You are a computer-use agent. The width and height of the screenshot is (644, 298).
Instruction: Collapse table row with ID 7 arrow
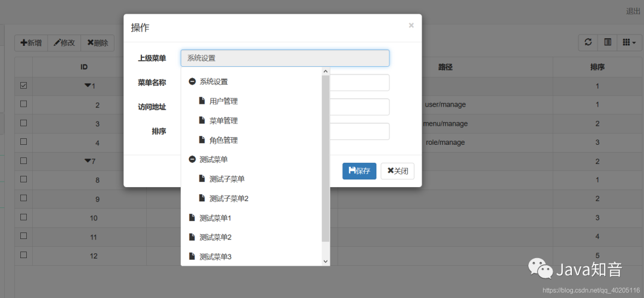click(88, 161)
